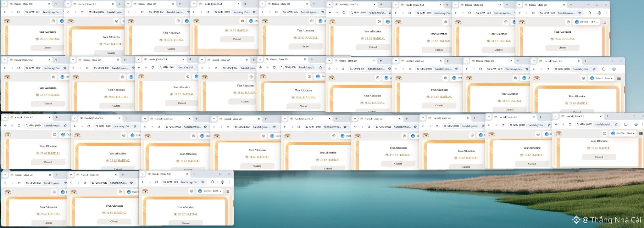Expand the 0xfec5...4ea6 wallet dropdown
Screen dimensions: 644x228
click(601, 78)
